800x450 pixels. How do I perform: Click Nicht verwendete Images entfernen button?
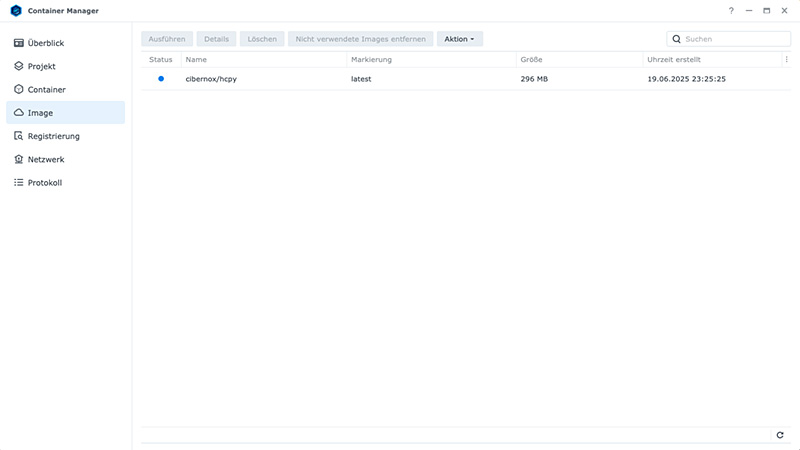360,39
